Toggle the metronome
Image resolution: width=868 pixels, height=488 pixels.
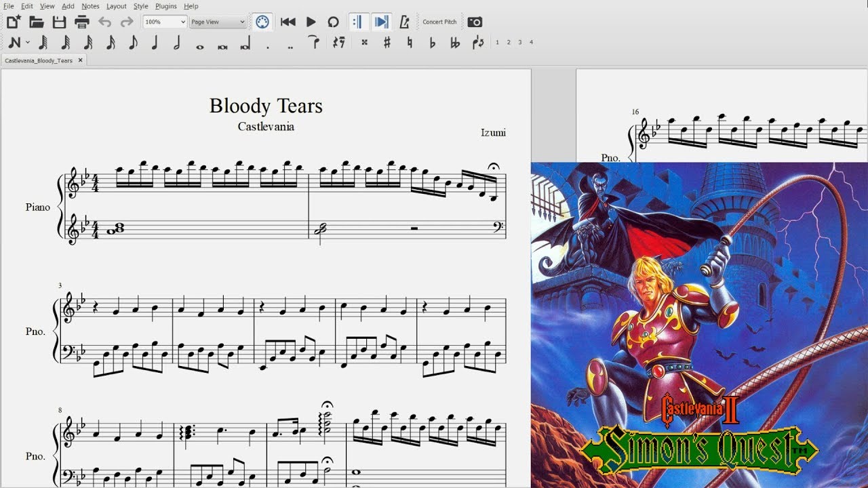[x=404, y=22]
